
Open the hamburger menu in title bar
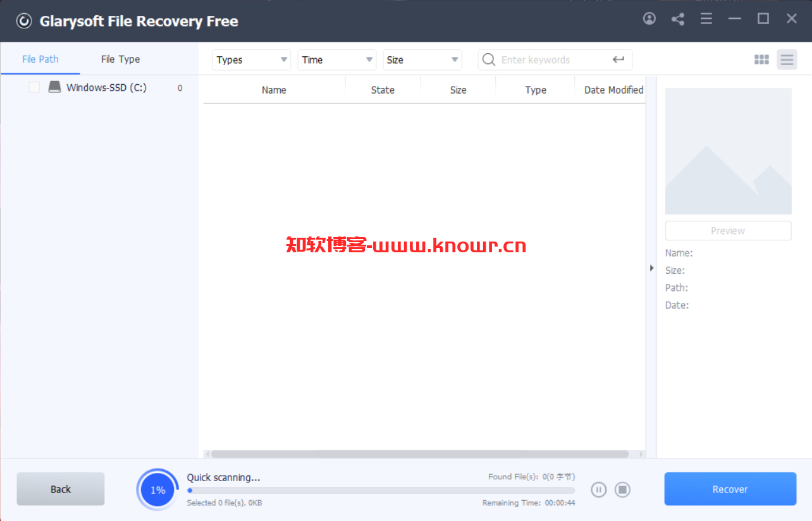706,19
